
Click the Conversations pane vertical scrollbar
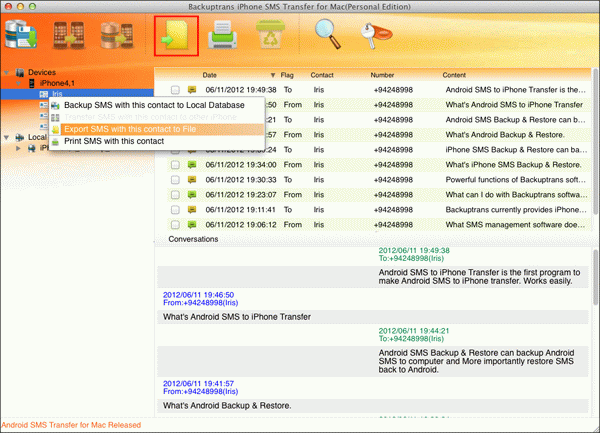595,277
